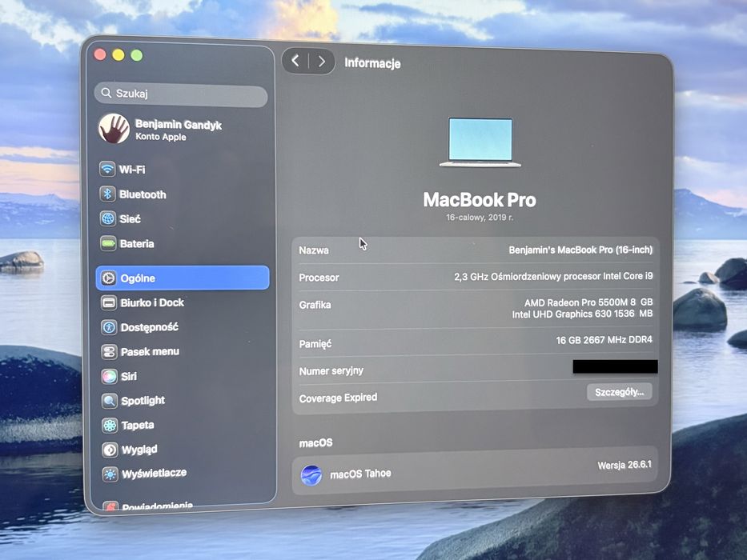Screen dimensions: 747x560
Task: Click the 2,3 GHz Intel Core i9 value
Action: coord(553,276)
